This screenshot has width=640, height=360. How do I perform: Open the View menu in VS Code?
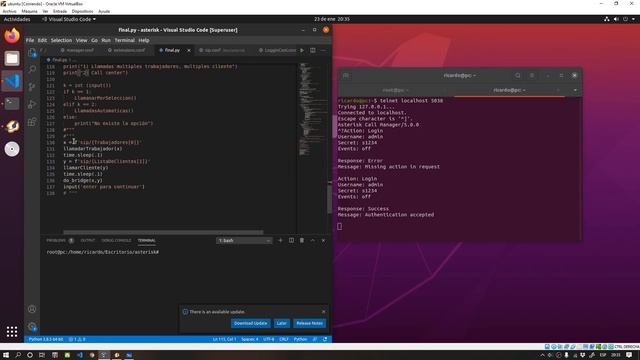[82, 40]
